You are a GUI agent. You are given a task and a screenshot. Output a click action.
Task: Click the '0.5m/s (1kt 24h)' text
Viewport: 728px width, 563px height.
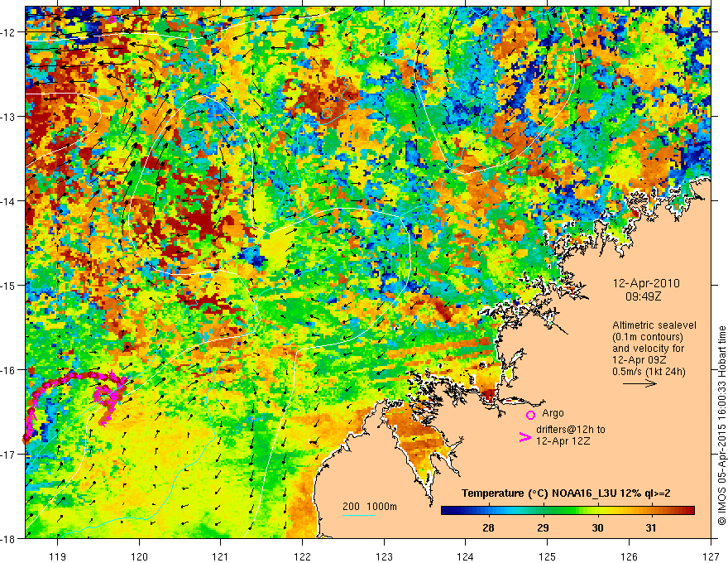[649, 371]
